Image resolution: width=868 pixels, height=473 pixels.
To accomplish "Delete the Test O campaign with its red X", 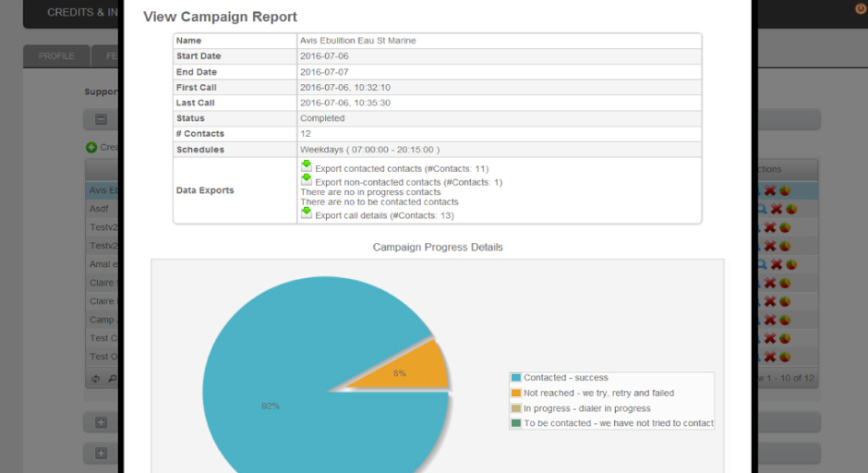I will (x=770, y=357).
